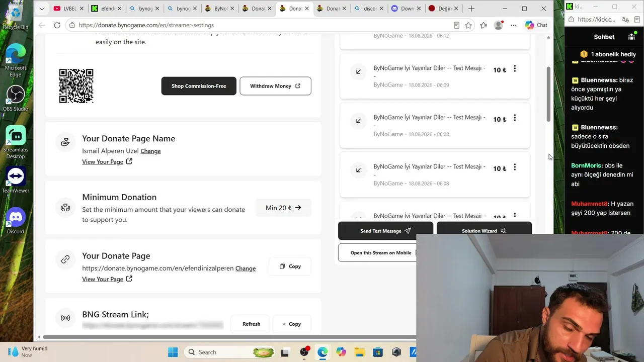Screen dimensions: 644x362
Task: Open OBS Studio desktop shortcut
Action: [x=16, y=99]
